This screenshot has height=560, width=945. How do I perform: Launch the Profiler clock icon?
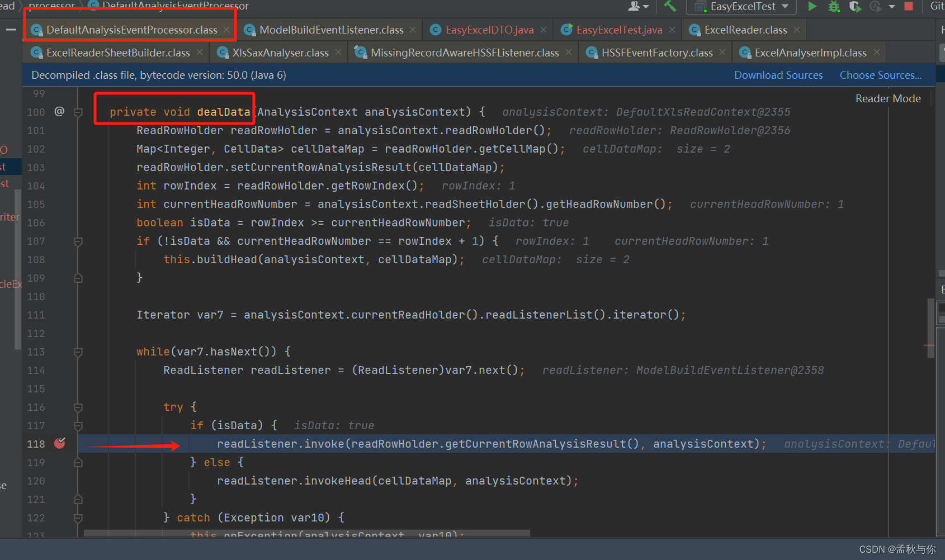pyautogui.click(x=875, y=6)
